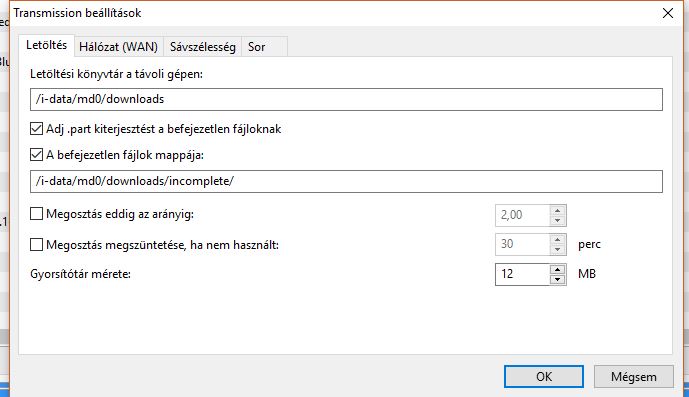The width and height of the screenshot is (689, 397).
Task: Enable Megosztás eddig az arányig checkbox
Action: pyautogui.click(x=36, y=214)
